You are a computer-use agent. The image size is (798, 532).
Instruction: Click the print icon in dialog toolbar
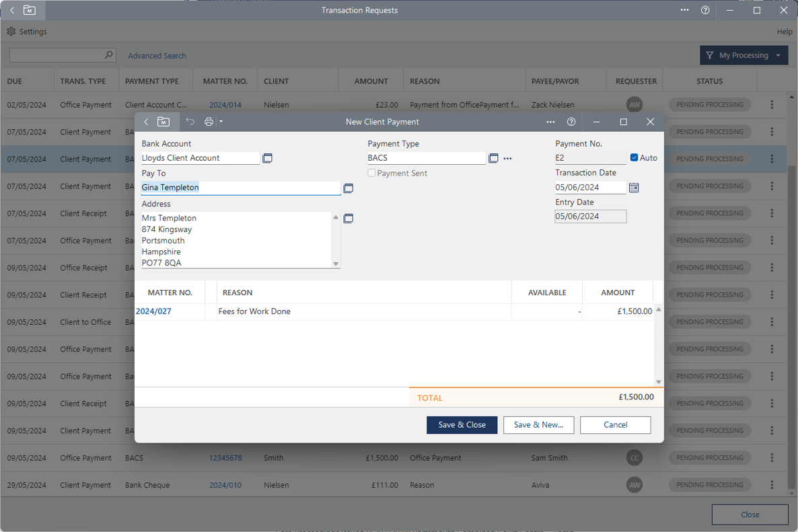pyautogui.click(x=209, y=122)
